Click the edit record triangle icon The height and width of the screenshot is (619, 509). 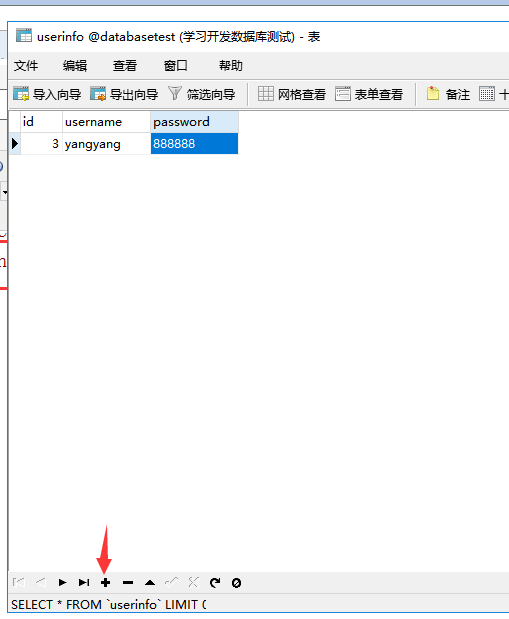click(x=150, y=582)
